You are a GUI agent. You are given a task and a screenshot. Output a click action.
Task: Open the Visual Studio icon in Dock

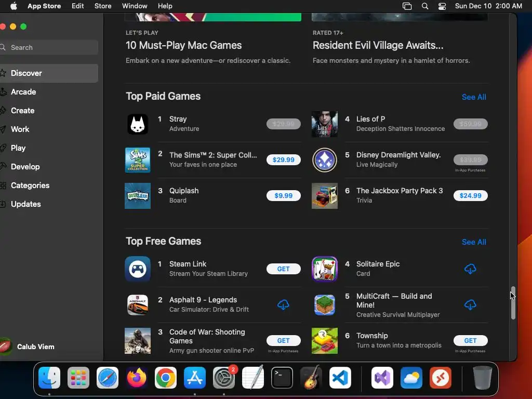(382, 378)
